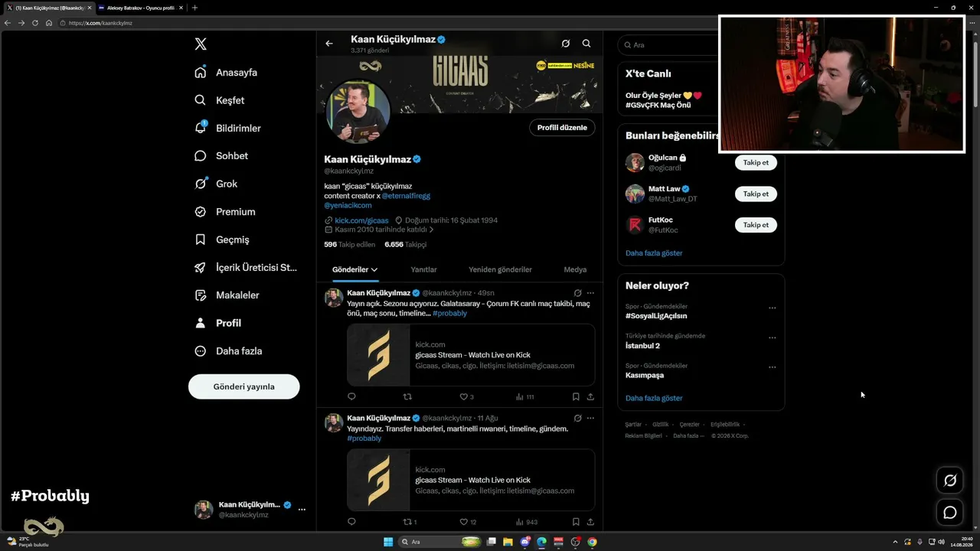The image size is (980, 551).
Task: Open floating messages button at bottom right
Action: (950, 513)
